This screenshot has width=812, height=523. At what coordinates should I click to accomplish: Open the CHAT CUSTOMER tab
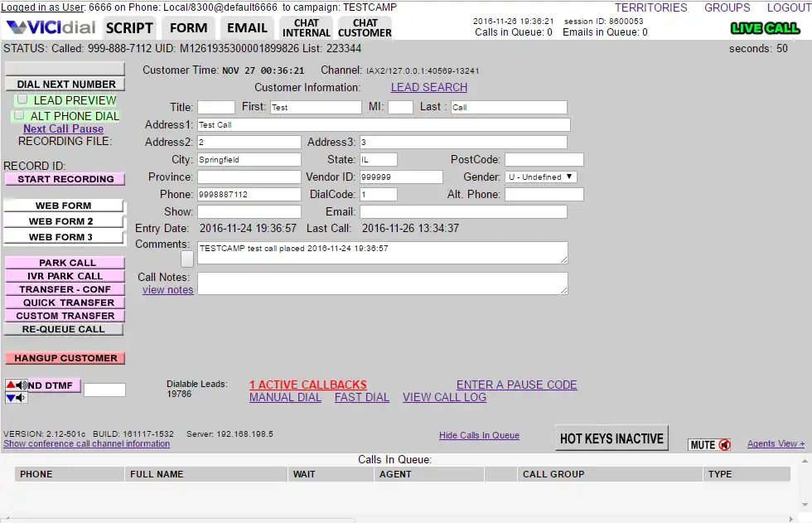pyautogui.click(x=365, y=28)
